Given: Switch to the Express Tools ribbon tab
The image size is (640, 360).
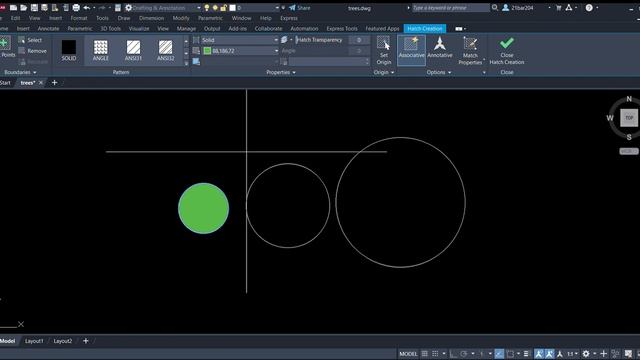Looking at the screenshot, I should tap(342, 29).
